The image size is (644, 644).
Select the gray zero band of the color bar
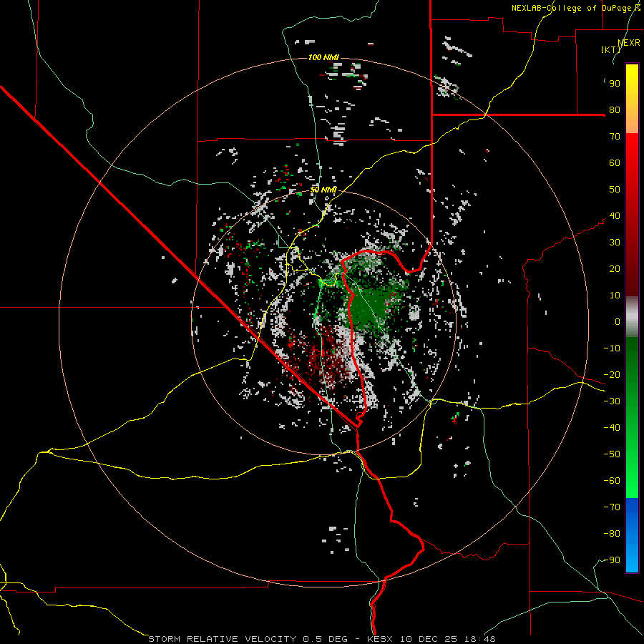632,317
